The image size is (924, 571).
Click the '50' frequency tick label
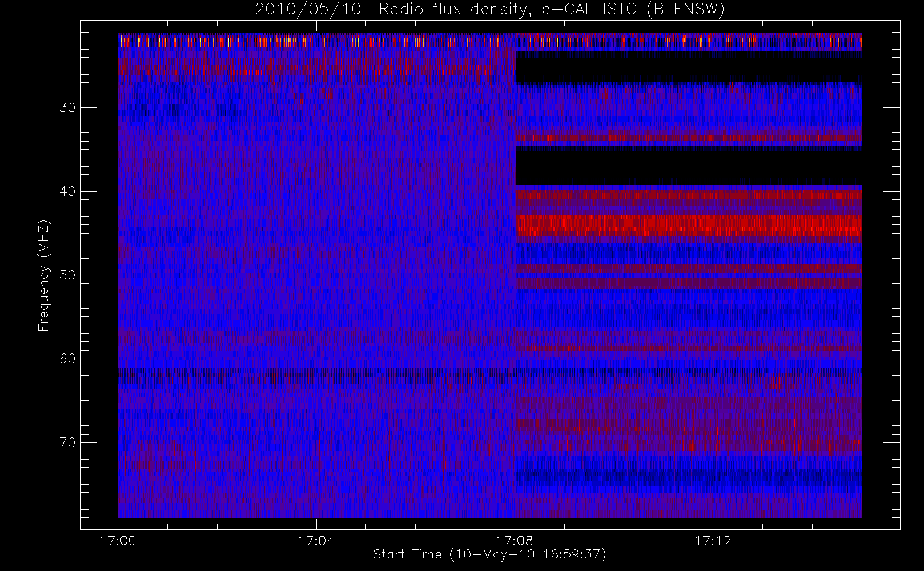(67, 275)
